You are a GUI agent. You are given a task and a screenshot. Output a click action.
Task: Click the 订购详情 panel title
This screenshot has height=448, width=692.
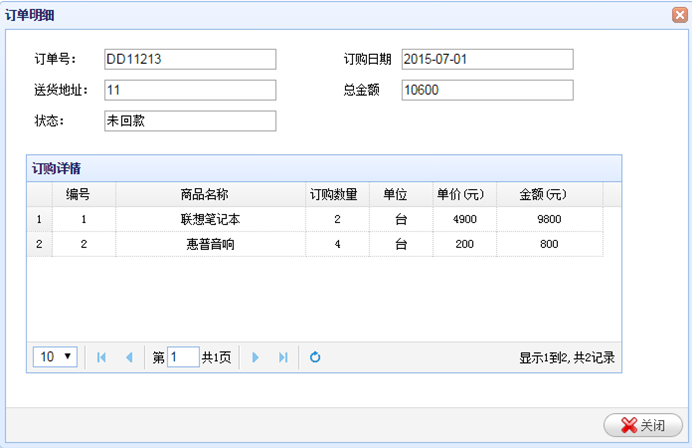[56, 169]
